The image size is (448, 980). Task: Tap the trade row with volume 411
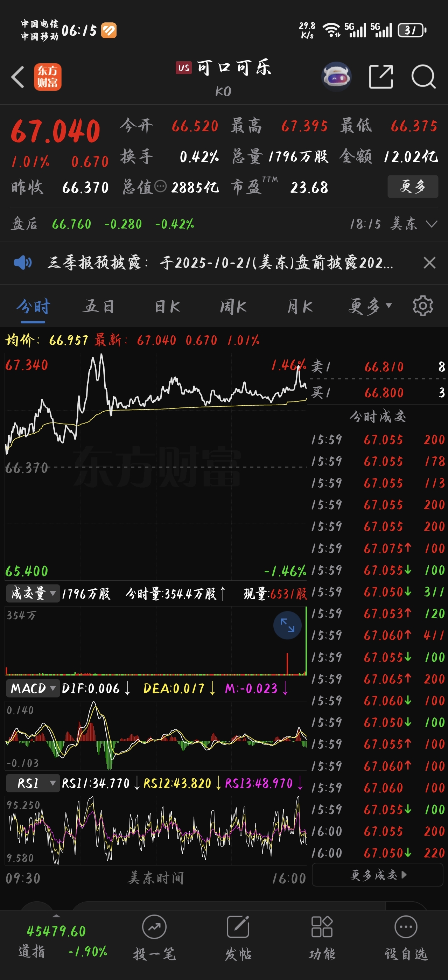pos(378,635)
